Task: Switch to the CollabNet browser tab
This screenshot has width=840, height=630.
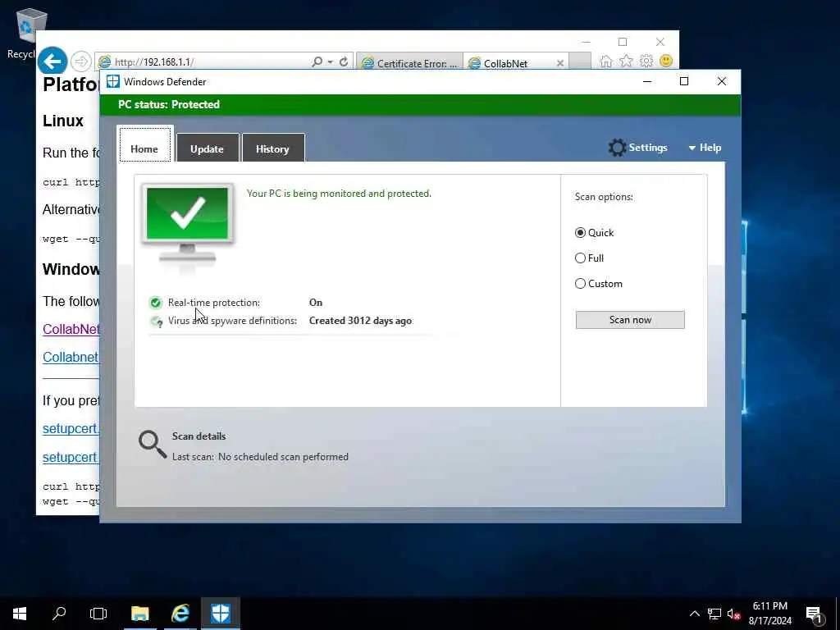Action: (x=505, y=63)
